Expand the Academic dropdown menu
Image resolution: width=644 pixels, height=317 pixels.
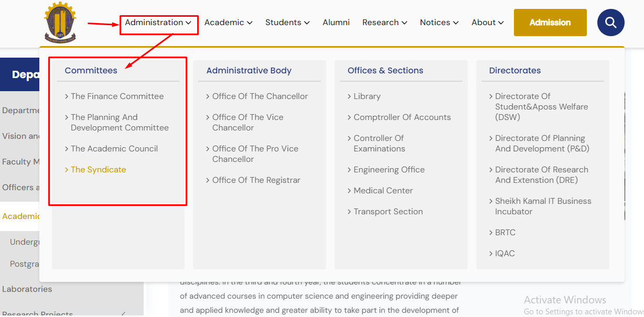[x=228, y=23]
